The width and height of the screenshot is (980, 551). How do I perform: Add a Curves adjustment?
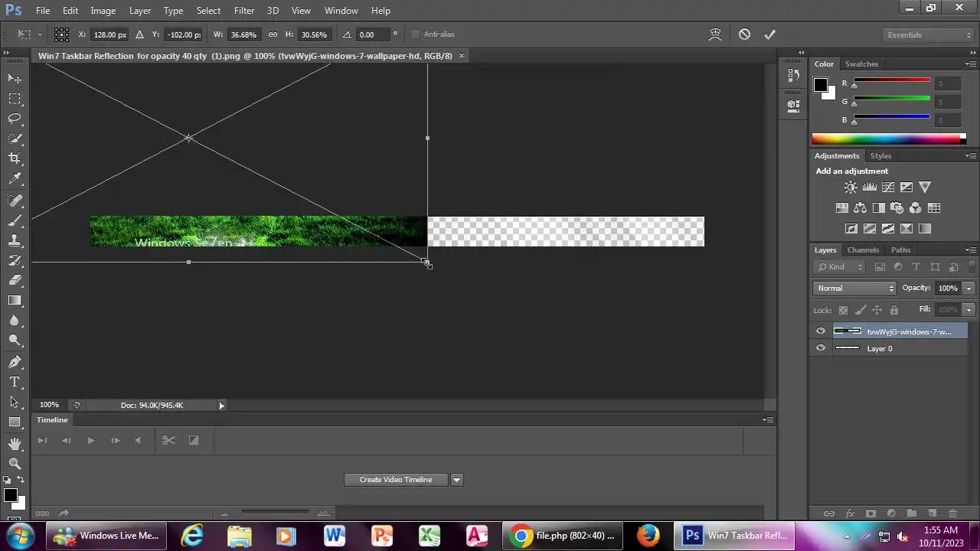click(x=888, y=187)
